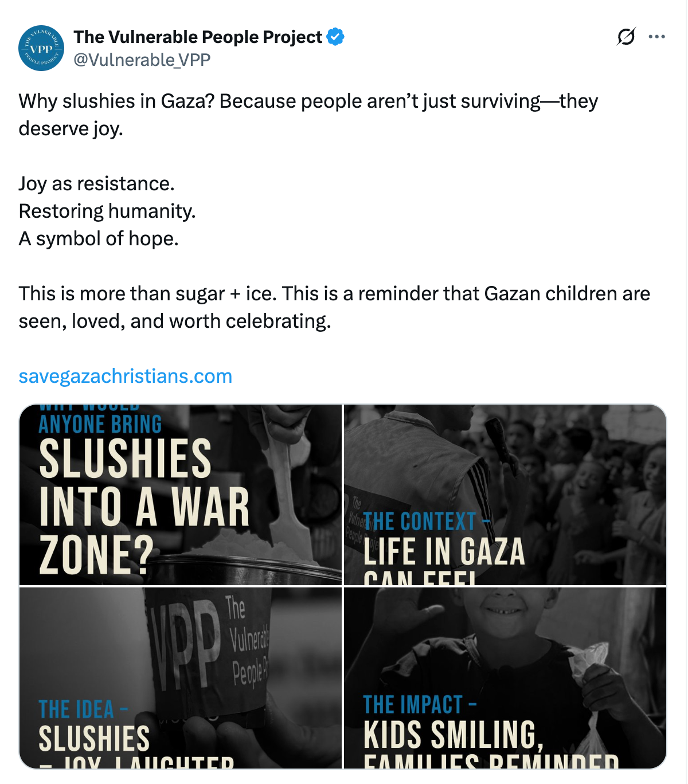
Task: Click the VPP profile avatar
Action: (x=41, y=48)
